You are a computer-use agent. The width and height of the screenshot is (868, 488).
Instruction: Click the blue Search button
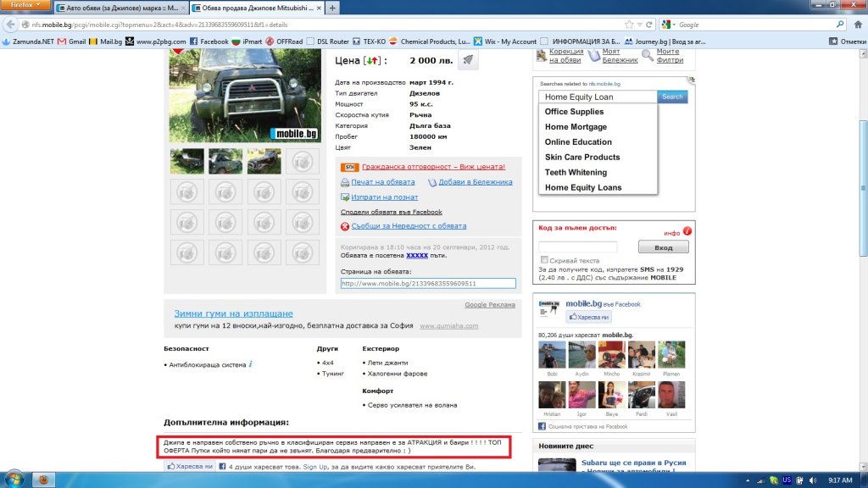tap(672, 97)
